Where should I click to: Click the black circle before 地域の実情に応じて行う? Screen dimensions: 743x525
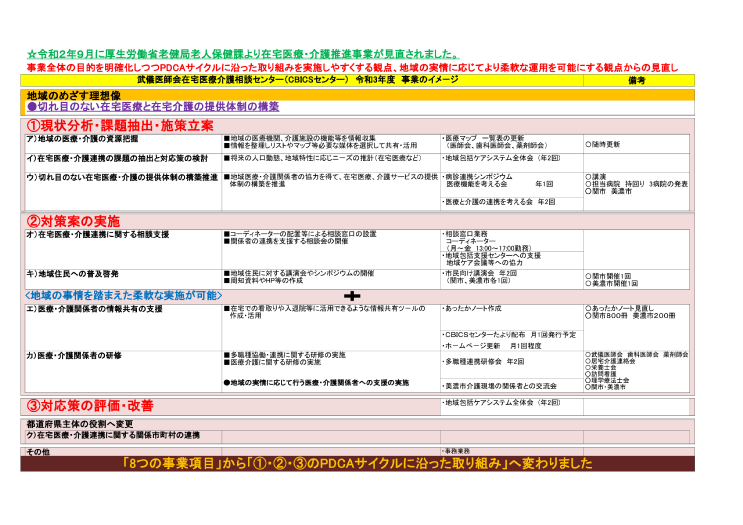point(226,382)
